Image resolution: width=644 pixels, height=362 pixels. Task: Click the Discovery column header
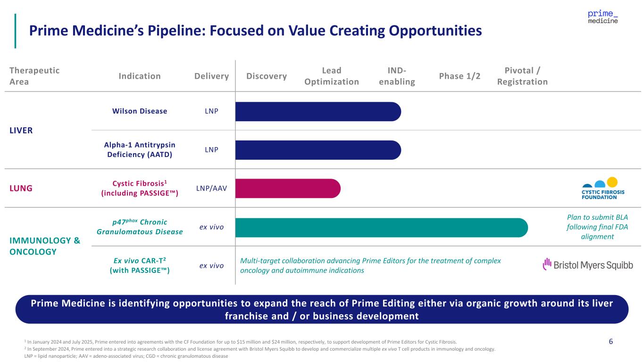click(267, 76)
